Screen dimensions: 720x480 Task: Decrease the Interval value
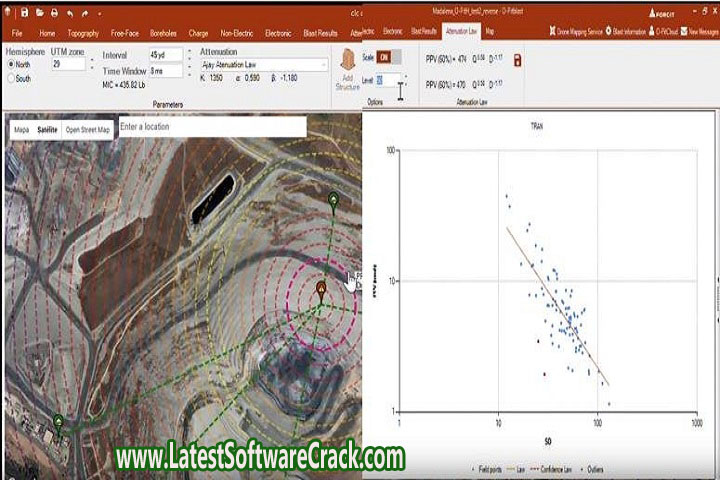click(190, 59)
